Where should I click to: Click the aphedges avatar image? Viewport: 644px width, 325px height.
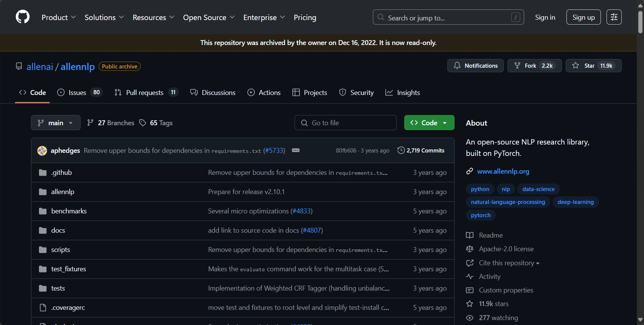pyautogui.click(x=42, y=151)
